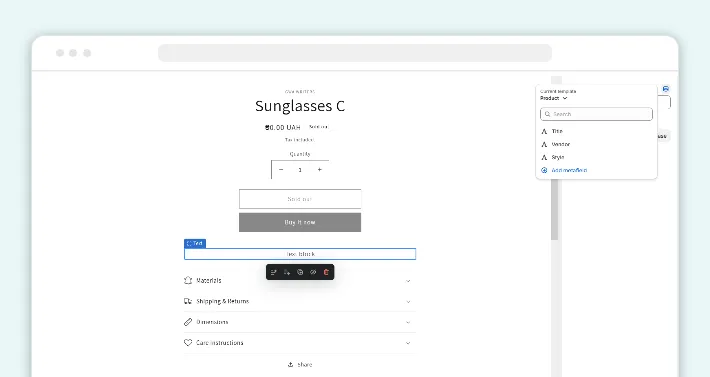
Task: Click the blue plus icon beside Add metafield
Action: pos(544,170)
